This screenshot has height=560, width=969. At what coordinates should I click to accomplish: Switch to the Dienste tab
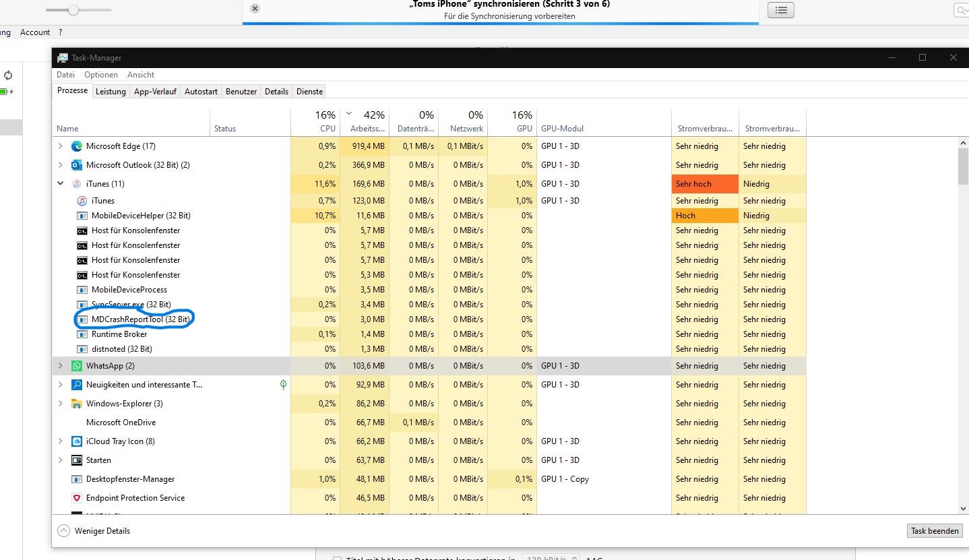(310, 92)
